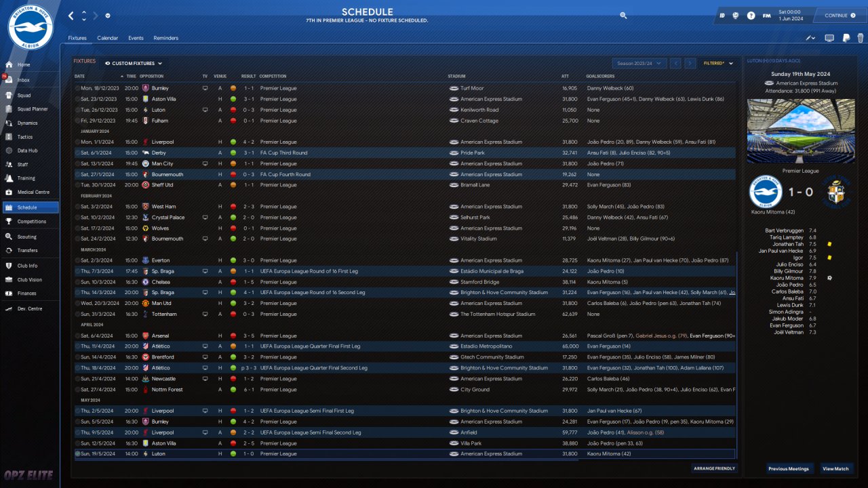Select the row circle for Derby on 6/1/2024
This screenshot has width=868, height=488.
77,153
